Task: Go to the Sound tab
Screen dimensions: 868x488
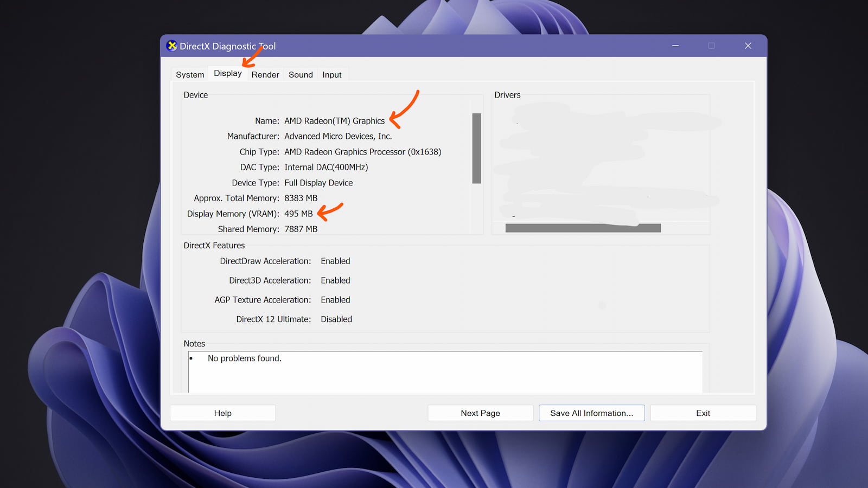Action: (301, 75)
